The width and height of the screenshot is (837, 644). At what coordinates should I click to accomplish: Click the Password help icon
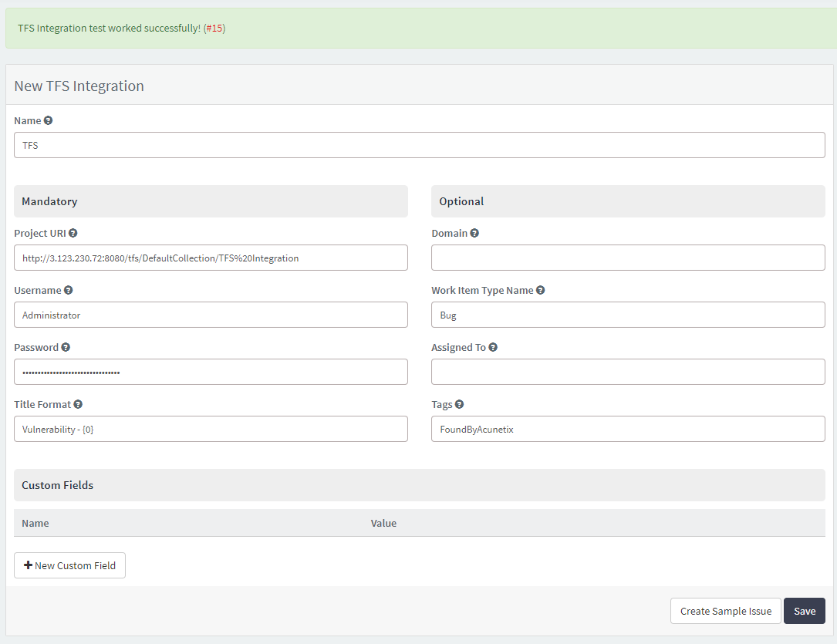(66, 347)
